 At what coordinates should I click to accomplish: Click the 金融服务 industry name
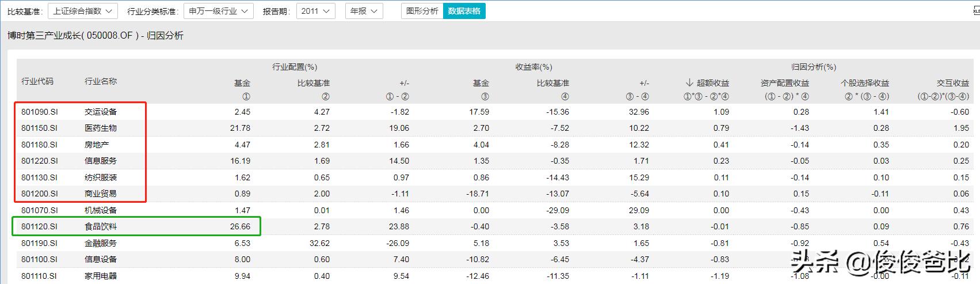point(101,243)
